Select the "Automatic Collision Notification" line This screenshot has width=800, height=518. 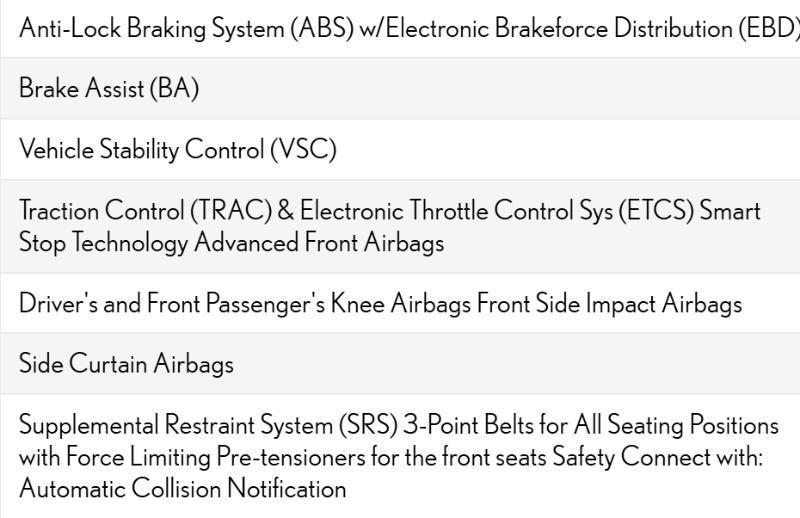point(182,489)
